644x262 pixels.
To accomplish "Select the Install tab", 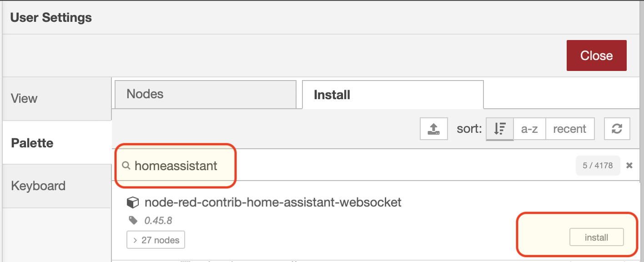I will (393, 95).
